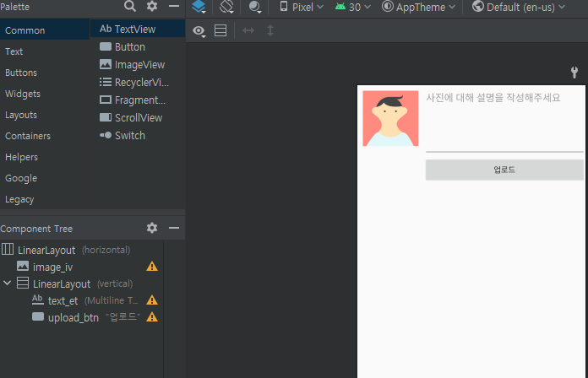Pick TextView from the palette
The width and height of the screenshot is (588, 378).
click(138, 29)
